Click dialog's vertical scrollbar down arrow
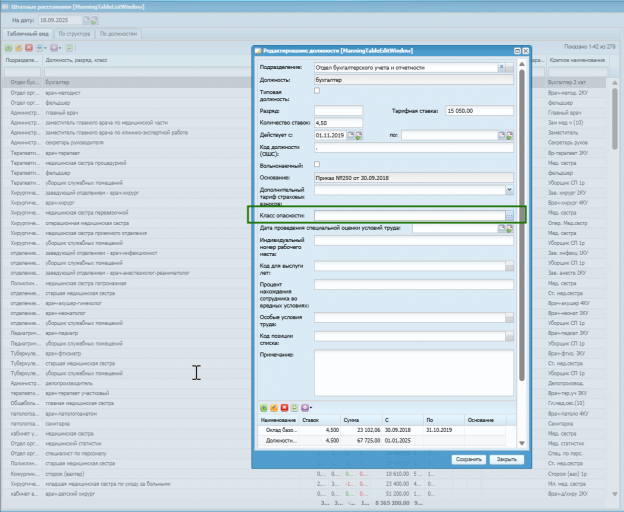Viewport: 624px width, 512px height. pyautogui.click(x=522, y=443)
